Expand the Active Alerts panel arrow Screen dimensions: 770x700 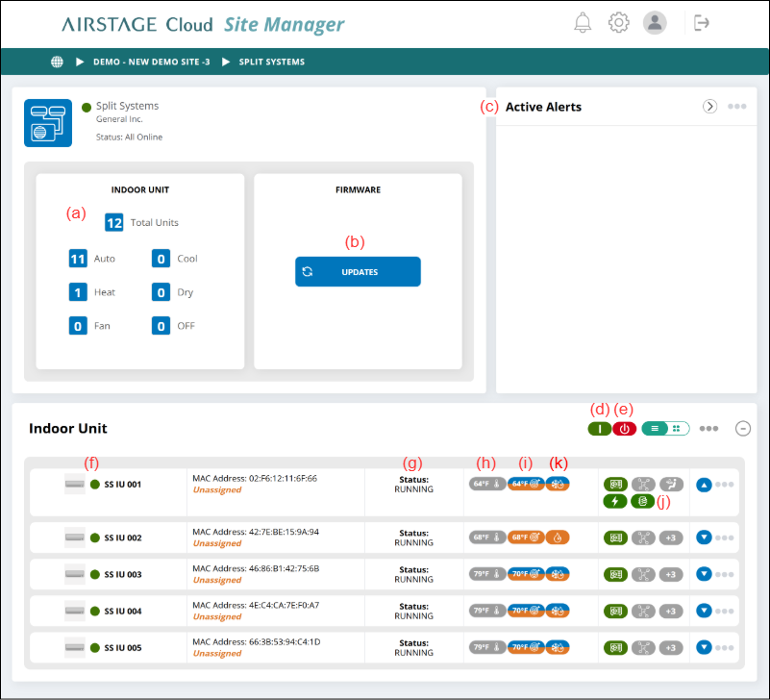[709, 106]
